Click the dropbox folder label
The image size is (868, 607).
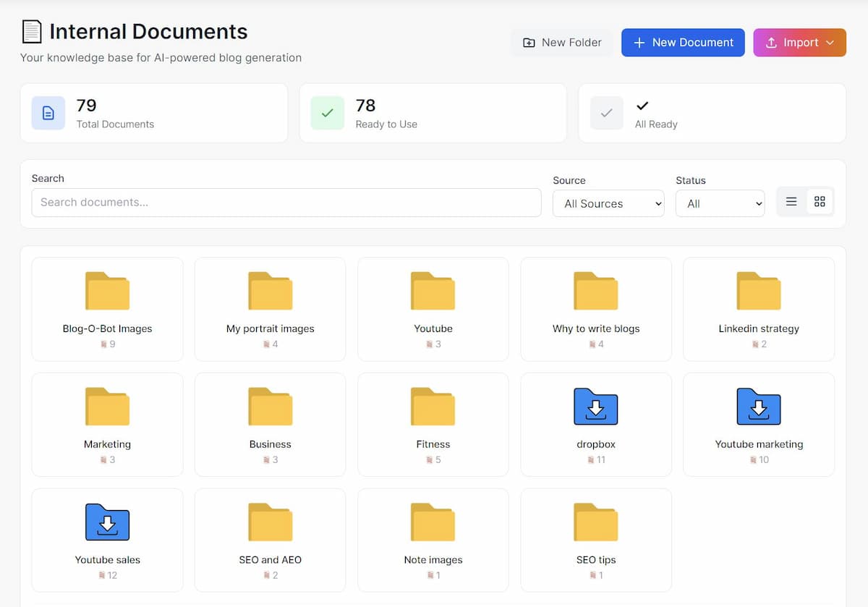point(596,444)
